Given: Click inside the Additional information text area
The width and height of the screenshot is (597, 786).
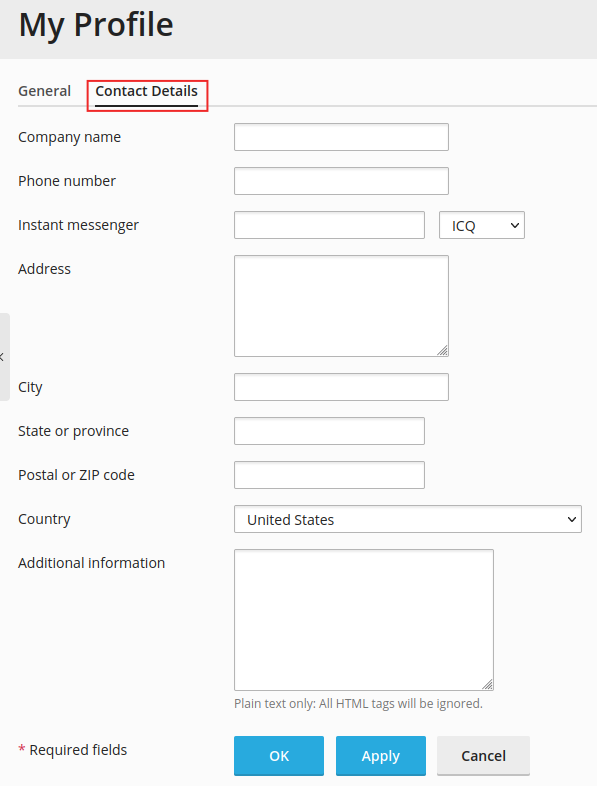Looking at the screenshot, I should (364, 620).
